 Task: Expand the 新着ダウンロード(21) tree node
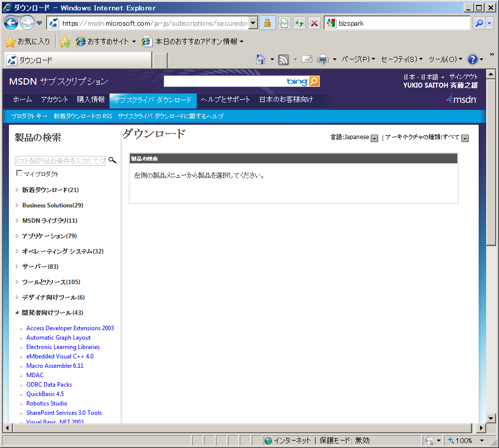(17, 190)
